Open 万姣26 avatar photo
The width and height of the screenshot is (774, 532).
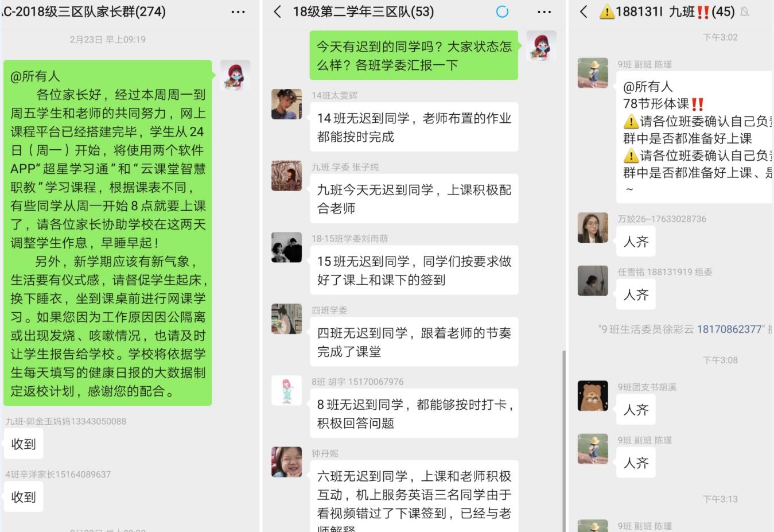593,227
